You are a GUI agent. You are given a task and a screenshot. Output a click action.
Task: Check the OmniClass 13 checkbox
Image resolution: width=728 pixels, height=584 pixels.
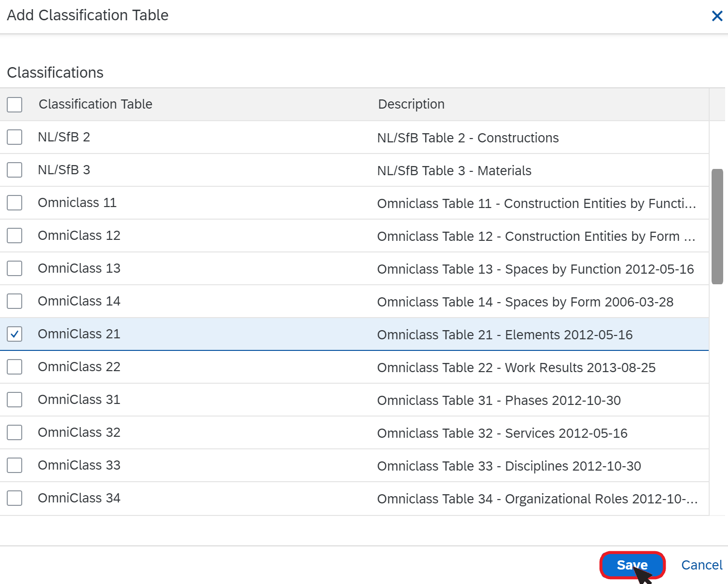14,268
